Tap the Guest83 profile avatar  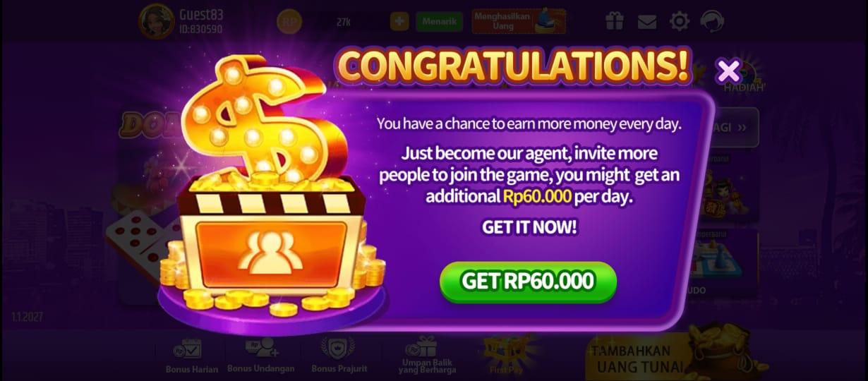(x=156, y=21)
